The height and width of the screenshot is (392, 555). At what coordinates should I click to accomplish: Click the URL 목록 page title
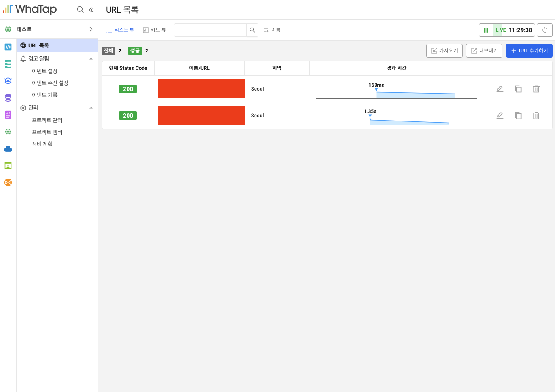click(122, 10)
